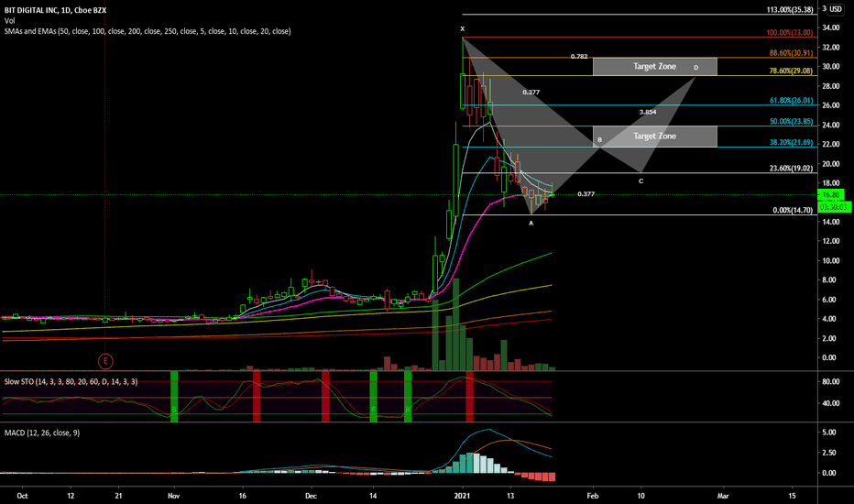854x504 pixels.
Task: Click the 80.00 level on the Slow STO scale
Action: point(830,381)
